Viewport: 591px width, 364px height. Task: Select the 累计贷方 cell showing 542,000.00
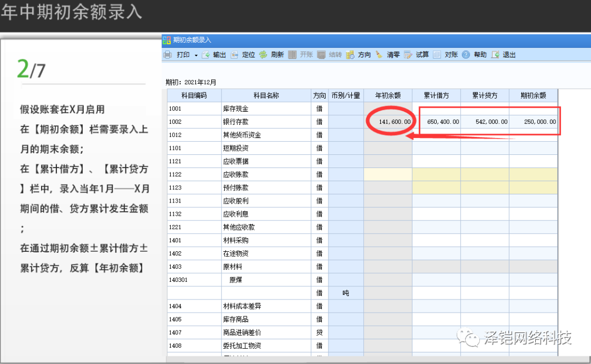[x=484, y=122]
